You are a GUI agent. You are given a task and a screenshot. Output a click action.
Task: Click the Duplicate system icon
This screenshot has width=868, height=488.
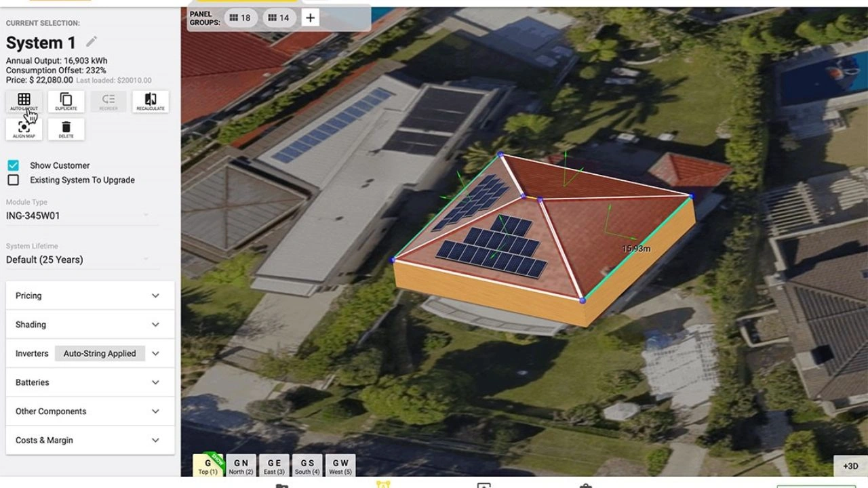pos(66,102)
